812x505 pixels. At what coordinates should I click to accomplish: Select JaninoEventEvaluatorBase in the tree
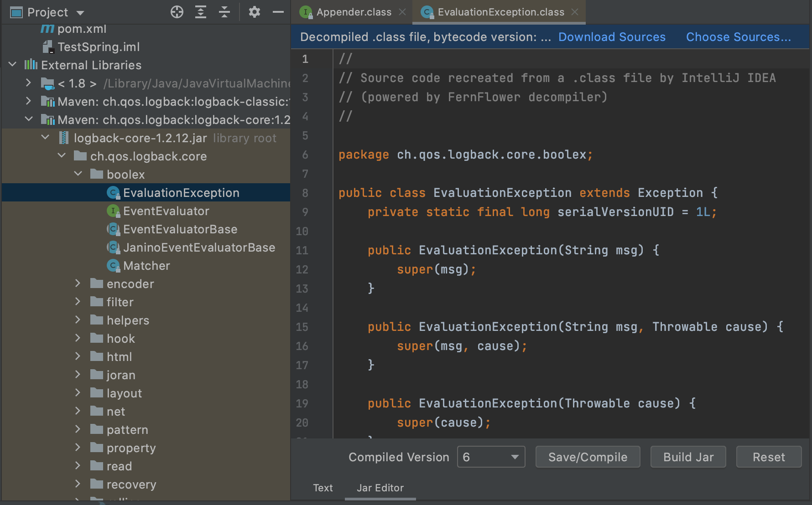coord(199,247)
